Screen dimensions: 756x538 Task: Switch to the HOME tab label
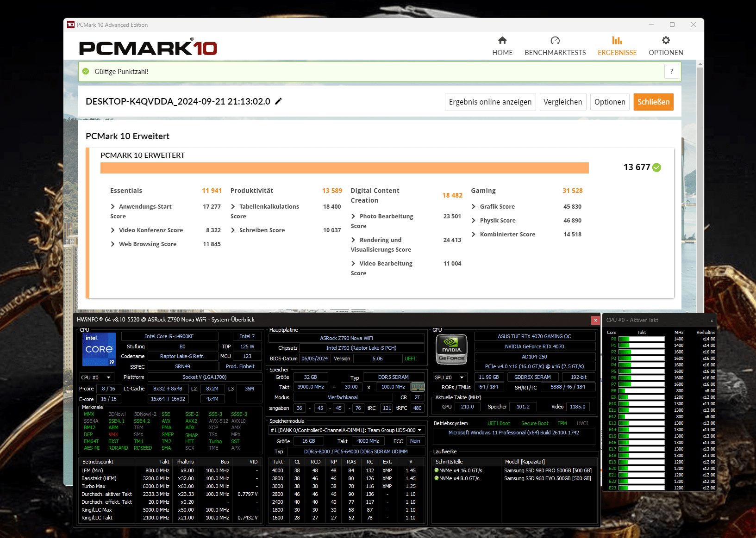[x=502, y=53]
